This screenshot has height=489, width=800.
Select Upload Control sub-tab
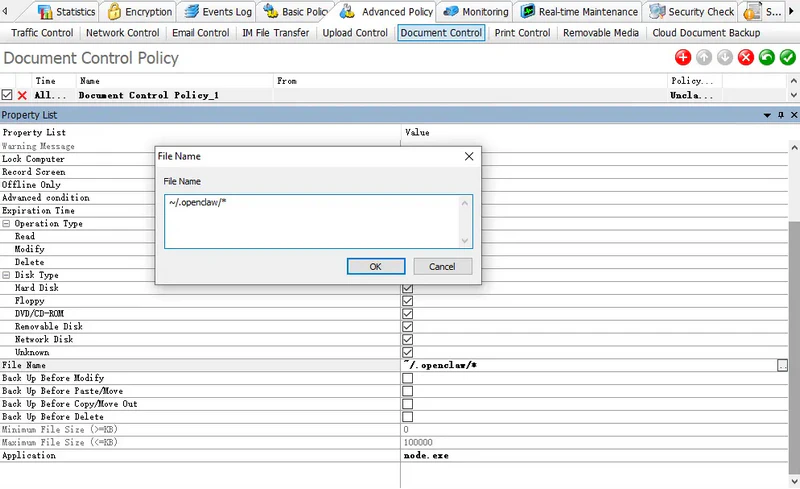355,33
